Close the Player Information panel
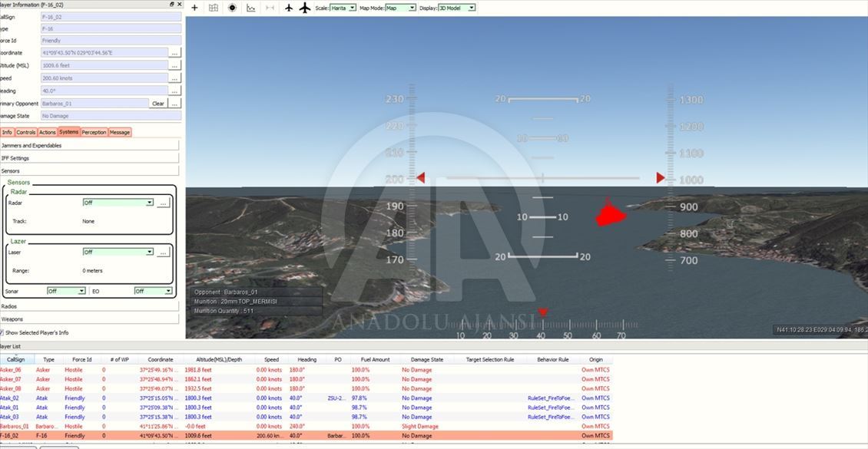 tap(179, 4)
